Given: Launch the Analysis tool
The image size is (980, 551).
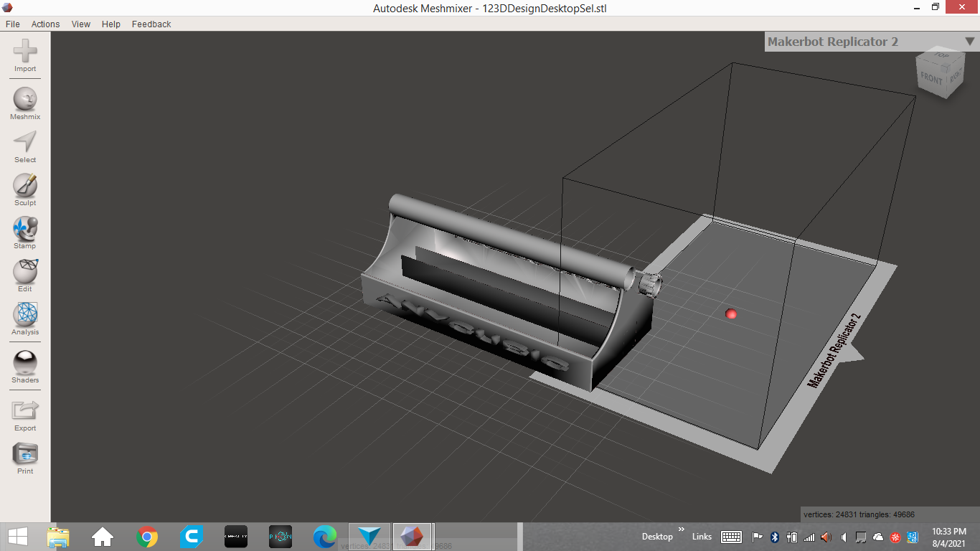Looking at the screenshot, I should tap(25, 316).
